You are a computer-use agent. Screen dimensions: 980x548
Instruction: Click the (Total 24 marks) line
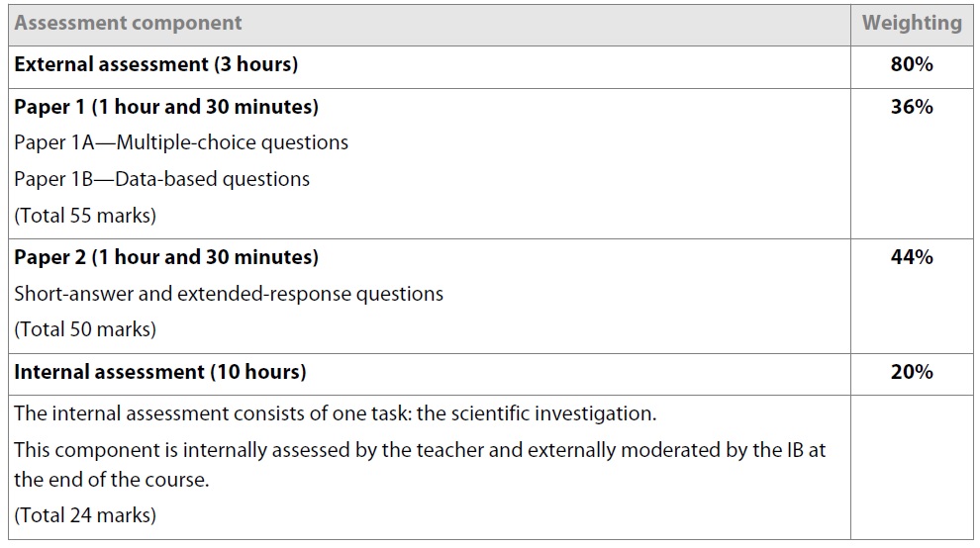[85, 515]
